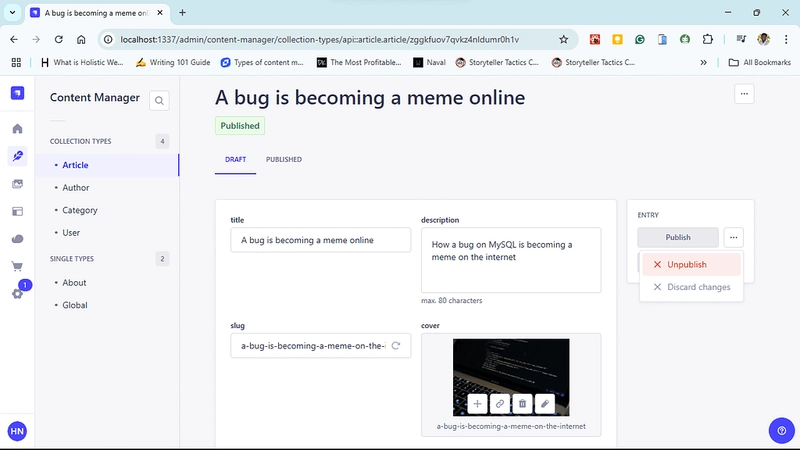Open 'The Most Profitable...' bookmark

click(359, 62)
